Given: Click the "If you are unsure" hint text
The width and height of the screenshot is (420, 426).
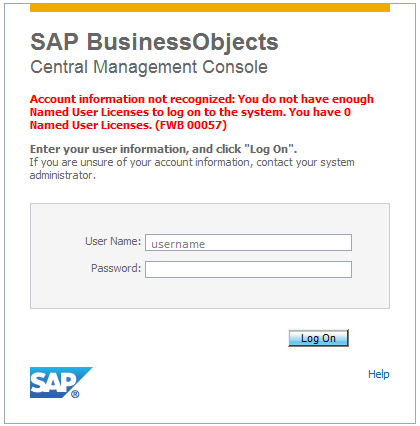Looking at the screenshot, I should pos(192,169).
